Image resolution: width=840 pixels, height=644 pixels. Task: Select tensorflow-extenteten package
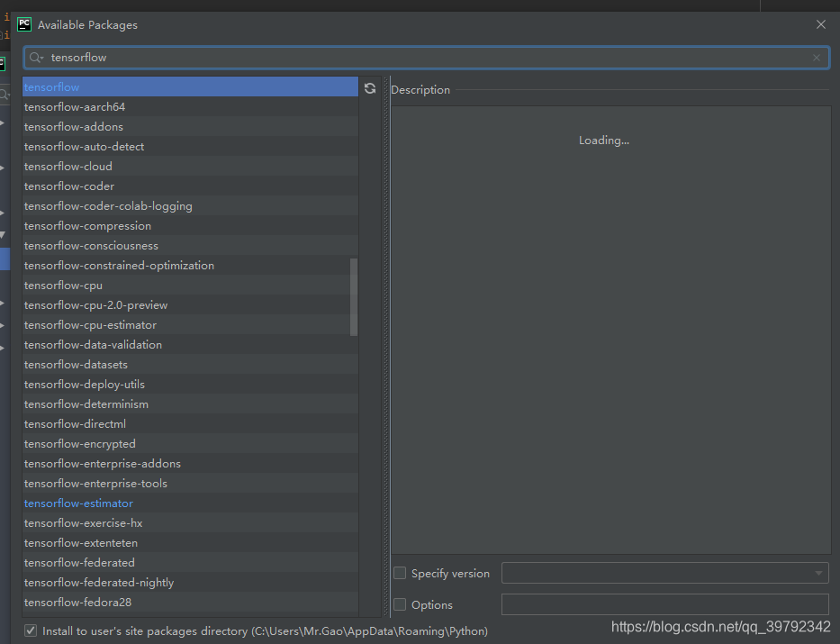(x=190, y=543)
